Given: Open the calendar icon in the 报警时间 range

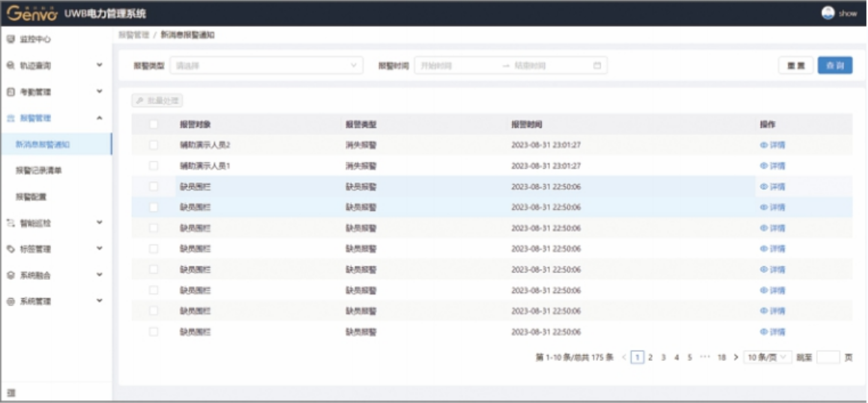Looking at the screenshot, I should pos(597,65).
